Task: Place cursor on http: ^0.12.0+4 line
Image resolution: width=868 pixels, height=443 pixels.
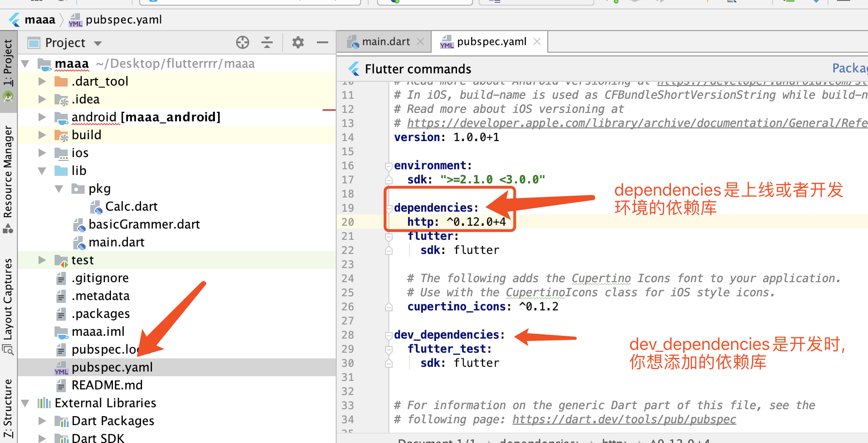Action: pyautogui.click(x=456, y=222)
